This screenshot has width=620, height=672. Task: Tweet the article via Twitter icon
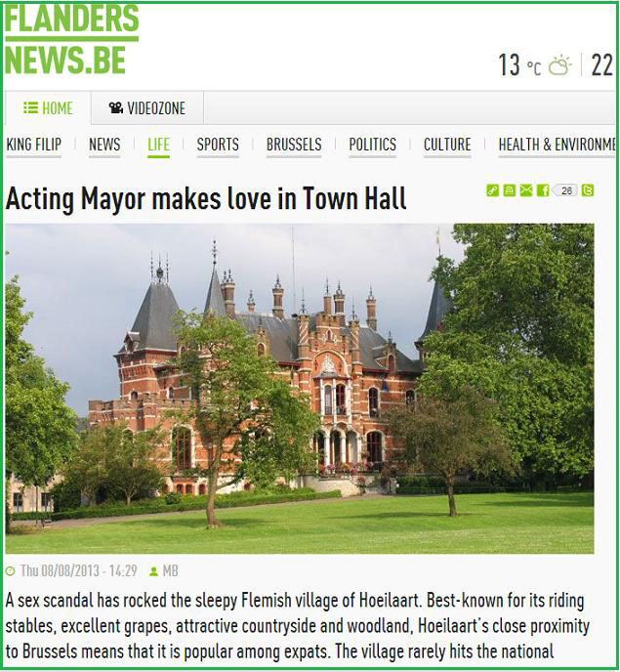click(588, 190)
